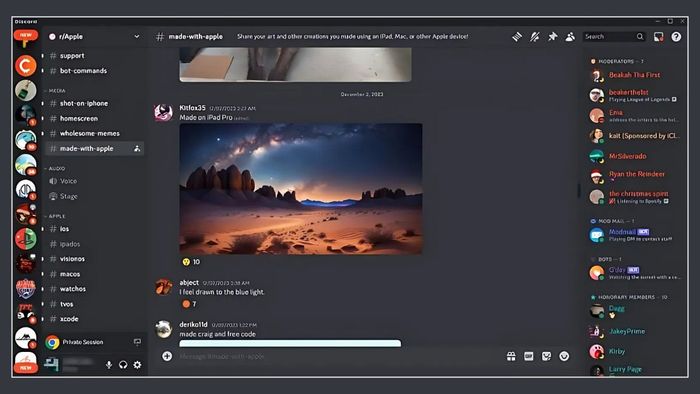The height and width of the screenshot is (394, 700).
Task: Open the emoji picker icon
Action: point(564,356)
